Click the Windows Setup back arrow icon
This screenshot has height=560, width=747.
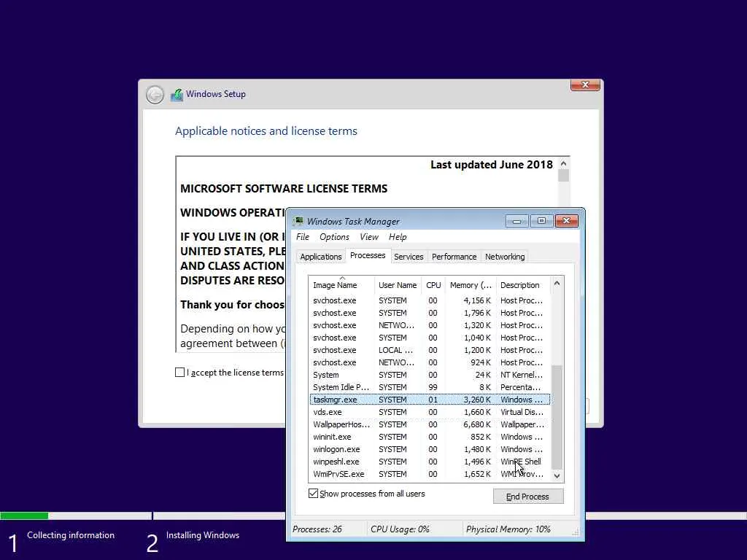155,95
